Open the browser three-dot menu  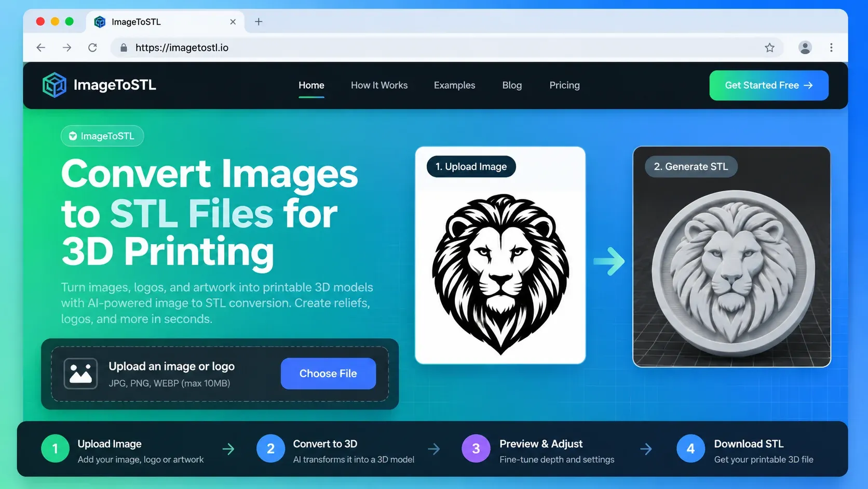(x=831, y=47)
